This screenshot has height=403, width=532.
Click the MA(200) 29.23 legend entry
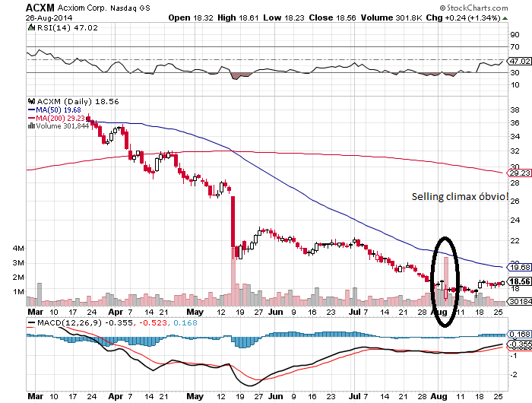(56, 118)
